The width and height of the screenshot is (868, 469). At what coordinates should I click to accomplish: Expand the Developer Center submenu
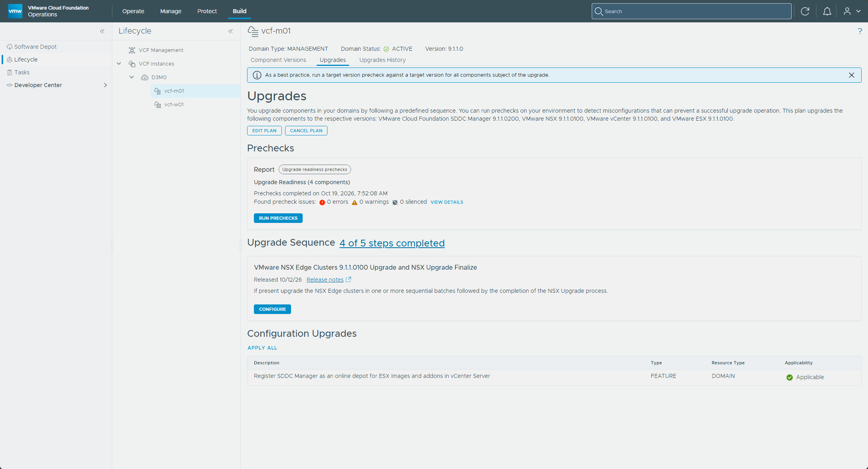point(106,85)
